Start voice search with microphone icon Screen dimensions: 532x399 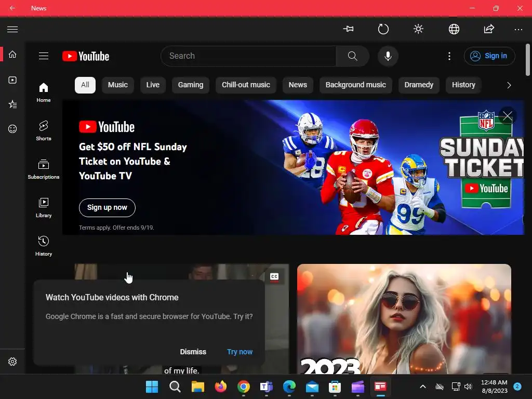click(x=388, y=56)
